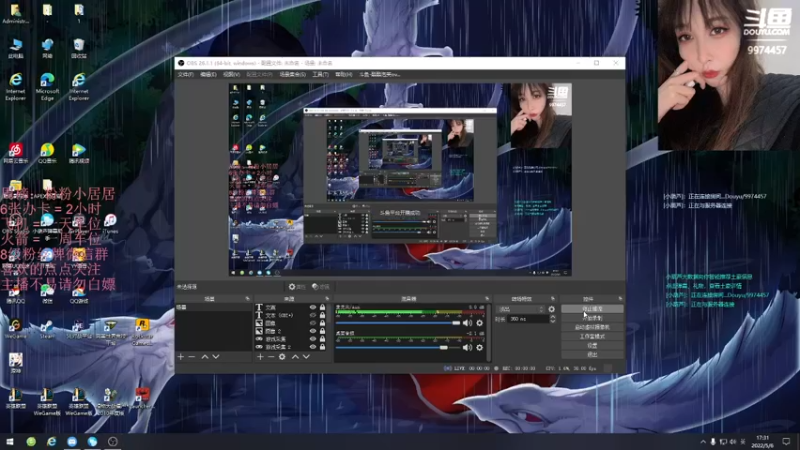Click 开始录制 start recording button

click(x=592, y=318)
